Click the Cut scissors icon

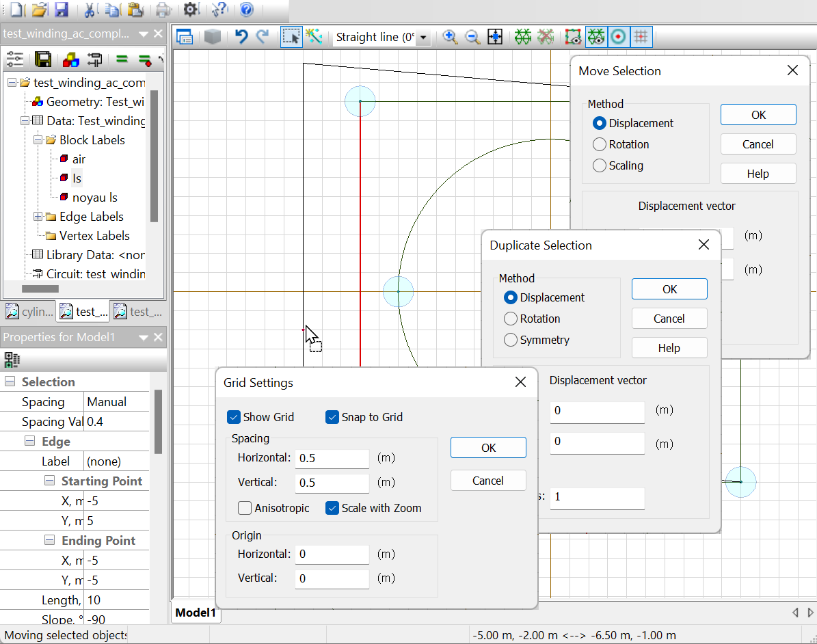click(x=90, y=10)
